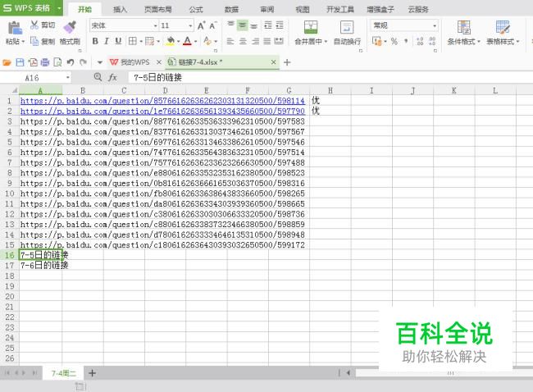The height and width of the screenshot is (392, 533).
Task: Click the Print Preview icon
Action: [57, 62]
